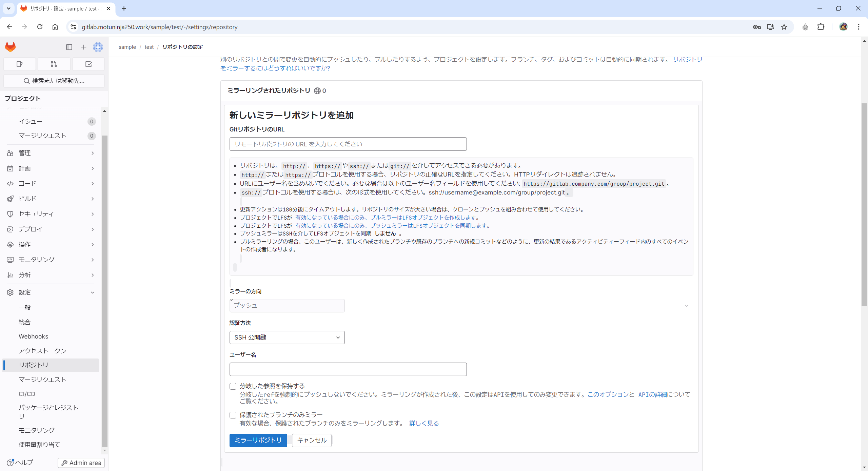Screen dimensions: 868x471
Task: Switch to the CI/CD settings section
Action: pyautogui.click(x=27, y=394)
